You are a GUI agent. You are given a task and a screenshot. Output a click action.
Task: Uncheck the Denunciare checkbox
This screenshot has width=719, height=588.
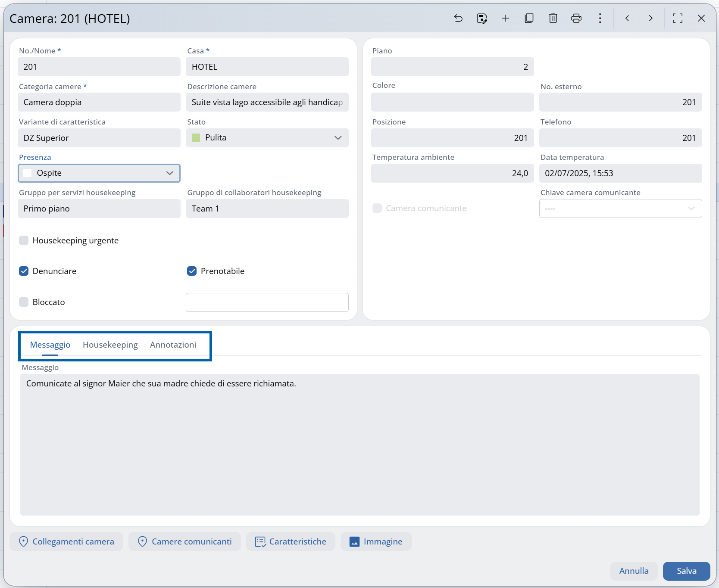[x=24, y=271]
